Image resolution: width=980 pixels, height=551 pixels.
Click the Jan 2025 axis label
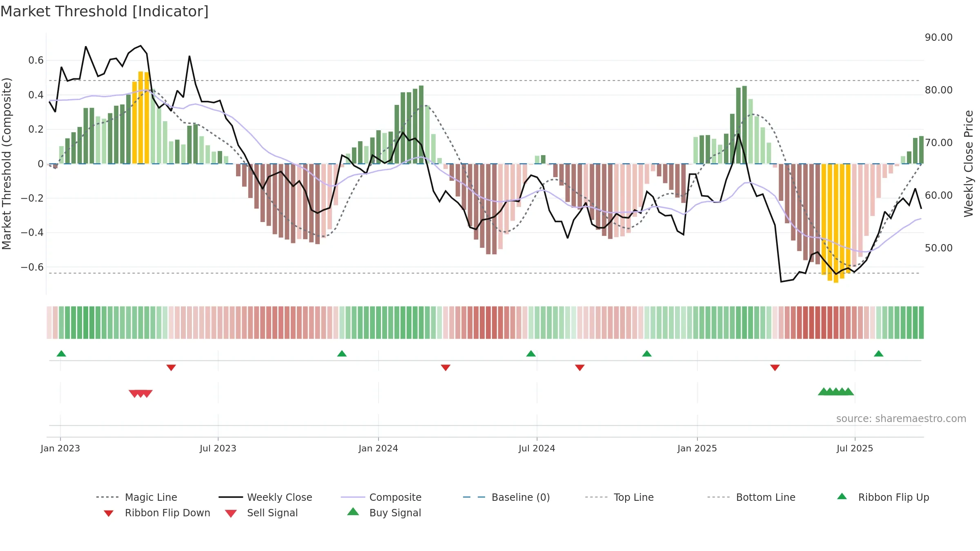coord(697,448)
